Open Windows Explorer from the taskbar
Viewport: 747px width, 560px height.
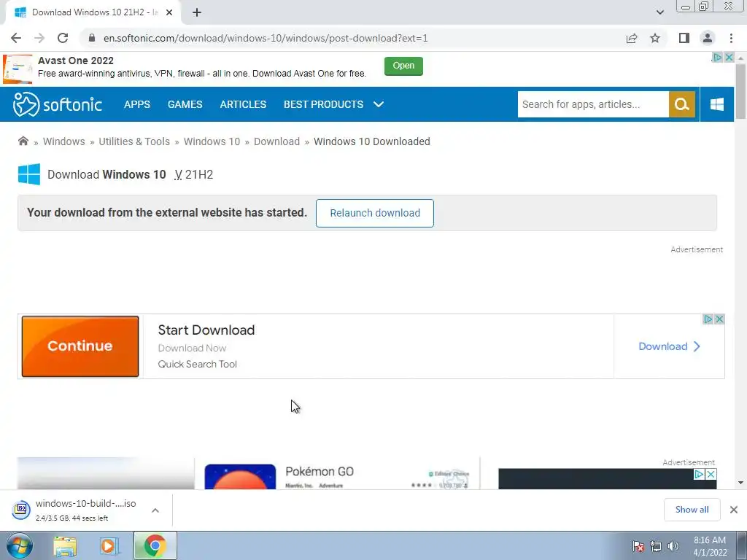tap(65, 546)
